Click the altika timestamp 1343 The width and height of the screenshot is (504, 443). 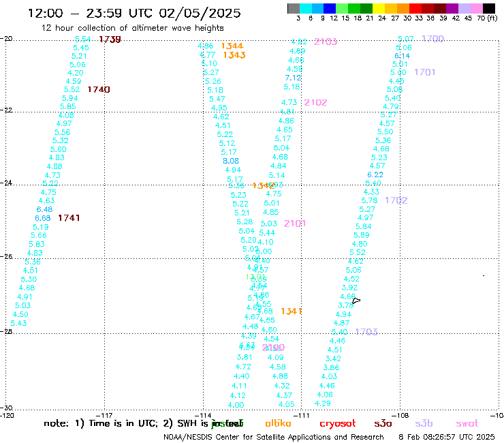(x=234, y=55)
